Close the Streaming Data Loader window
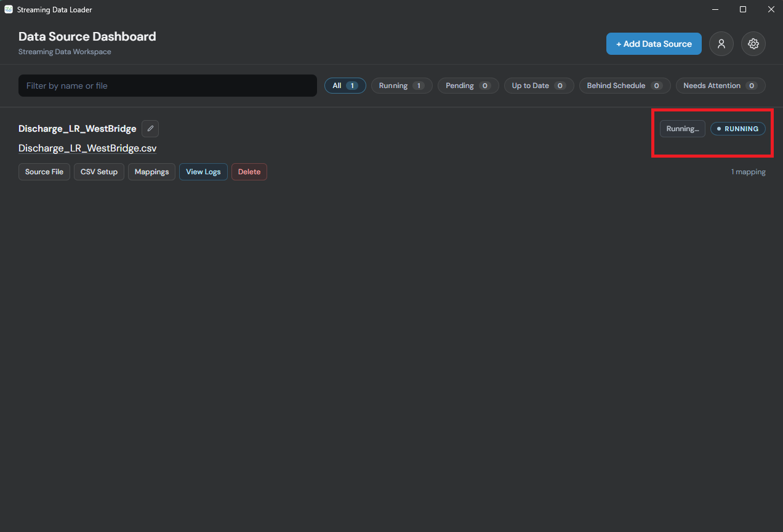 coord(771,9)
